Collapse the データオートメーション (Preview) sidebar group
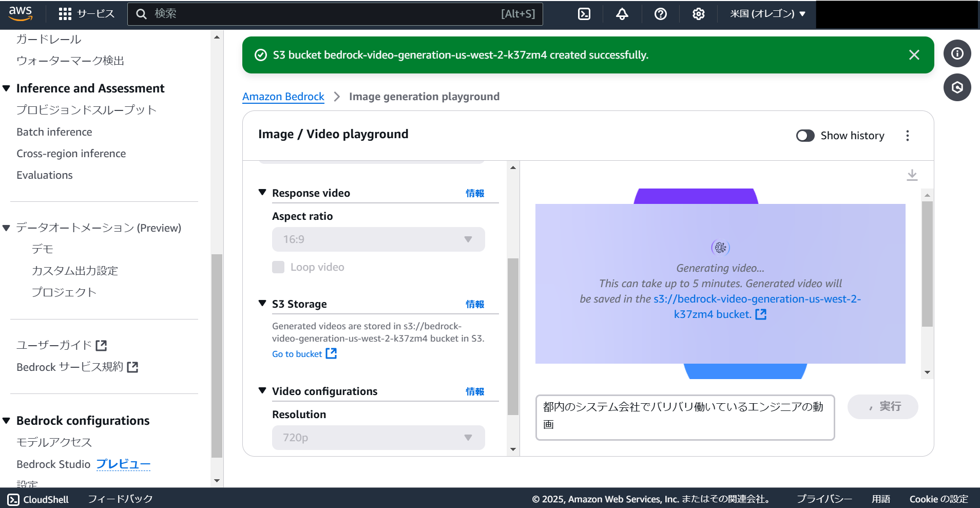The height and width of the screenshot is (508, 980). coord(7,228)
